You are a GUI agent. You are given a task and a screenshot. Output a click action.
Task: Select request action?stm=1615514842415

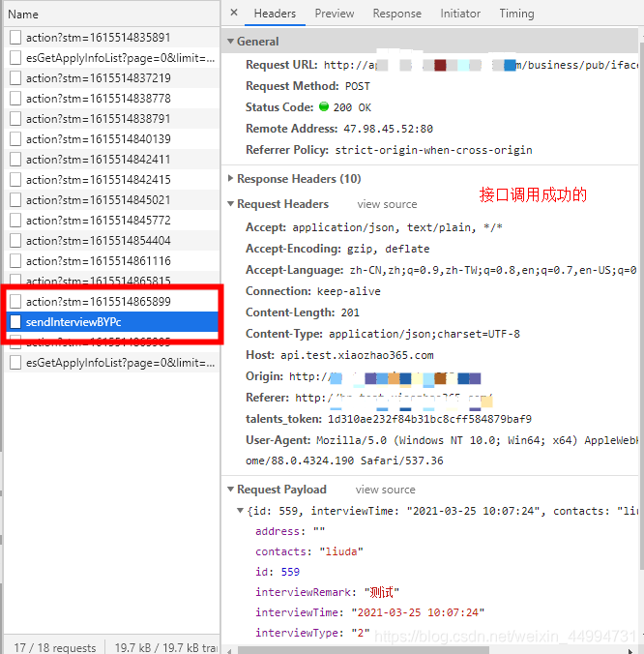112,180
